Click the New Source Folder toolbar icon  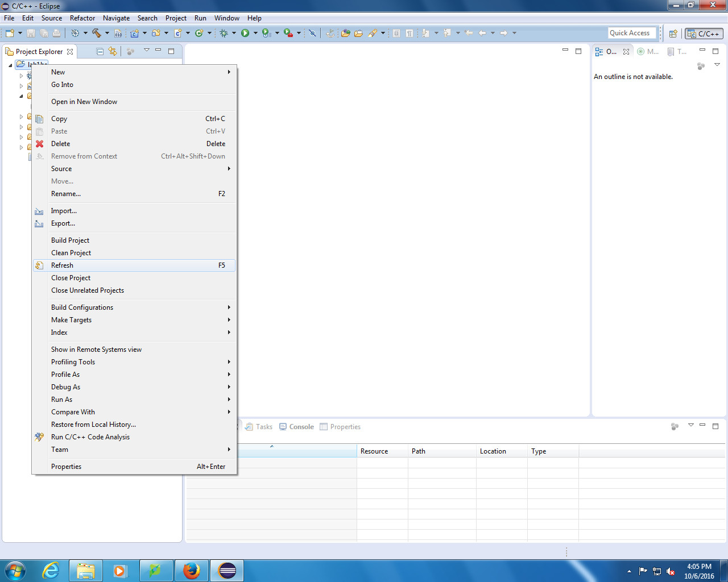(156, 33)
